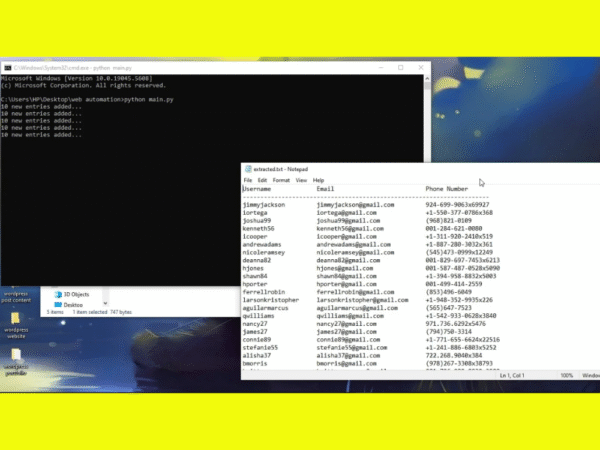
Task: Click the Notepad icon in extracted.txt title bar
Action: pyautogui.click(x=248, y=169)
